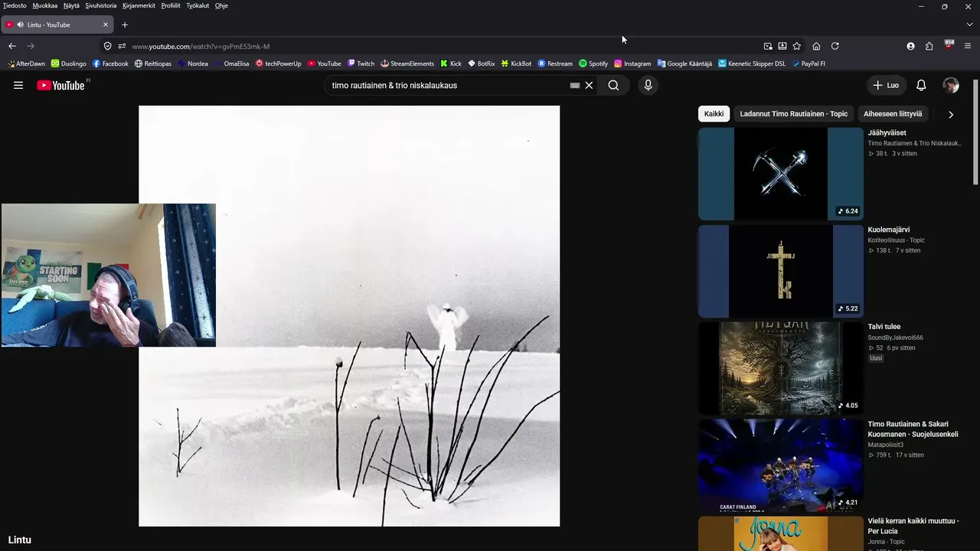This screenshot has height=551, width=980.
Task: Open the browser home page
Action: [816, 46]
